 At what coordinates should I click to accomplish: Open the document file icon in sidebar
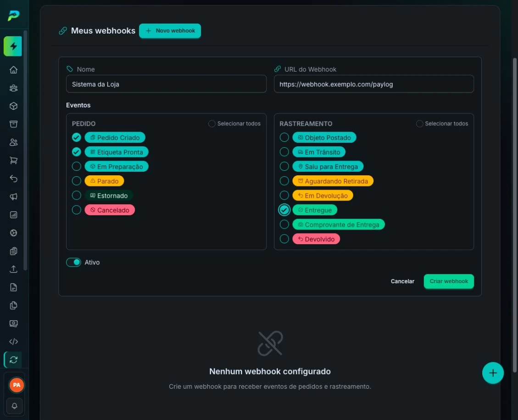[14, 287]
